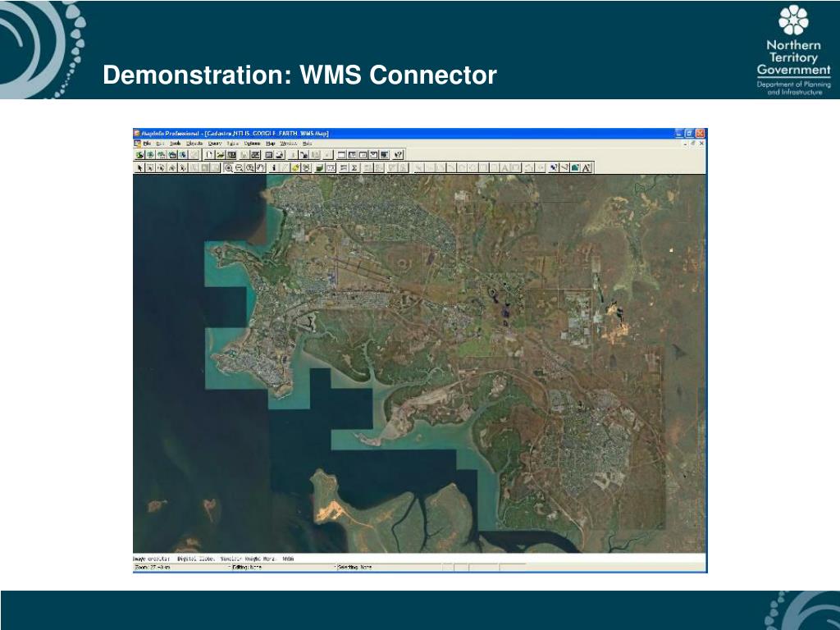The width and height of the screenshot is (840, 630).
Task: Click the Statistics sigma icon
Action: click(354, 167)
